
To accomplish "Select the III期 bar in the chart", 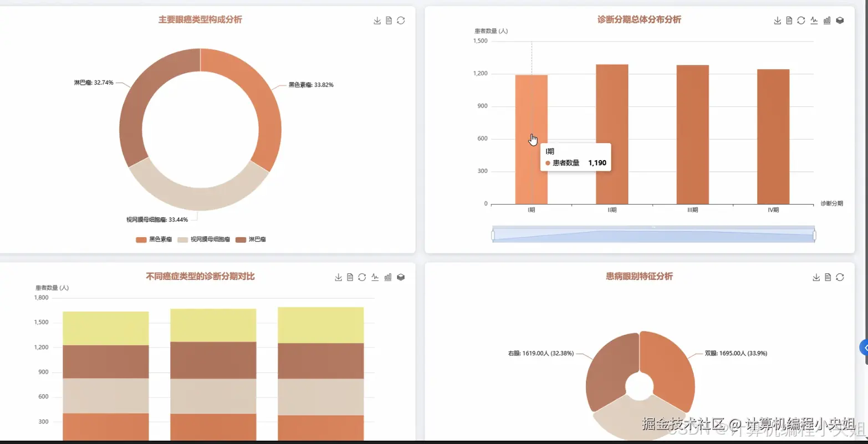I will (693, 135).
